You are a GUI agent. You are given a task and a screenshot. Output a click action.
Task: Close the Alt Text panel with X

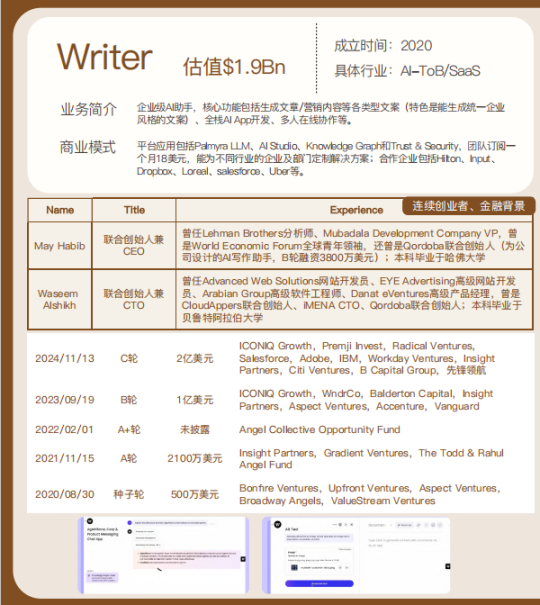click(351, 525)
